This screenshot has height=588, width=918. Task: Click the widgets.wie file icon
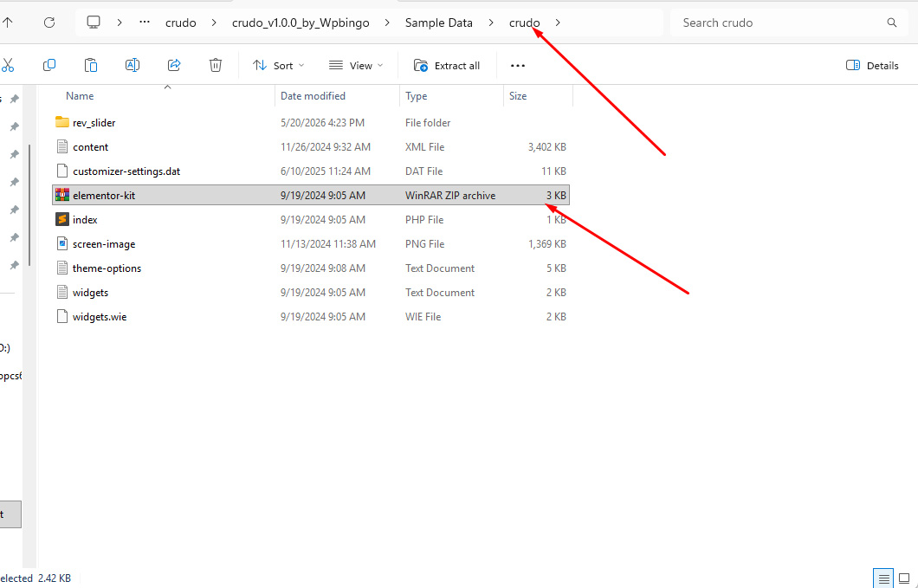62,316
